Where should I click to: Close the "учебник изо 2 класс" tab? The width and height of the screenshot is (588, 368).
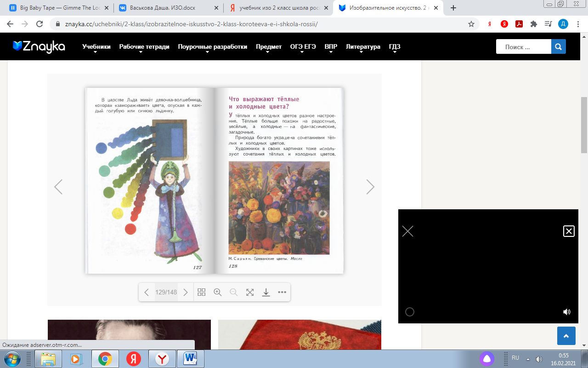(x=326, y=8)
